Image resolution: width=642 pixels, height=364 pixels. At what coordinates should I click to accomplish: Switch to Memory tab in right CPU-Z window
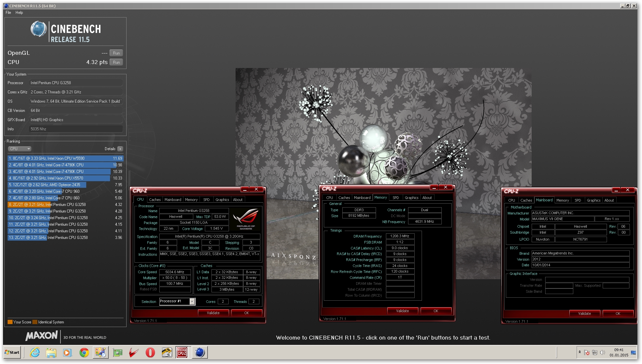[x=563, y=200]
